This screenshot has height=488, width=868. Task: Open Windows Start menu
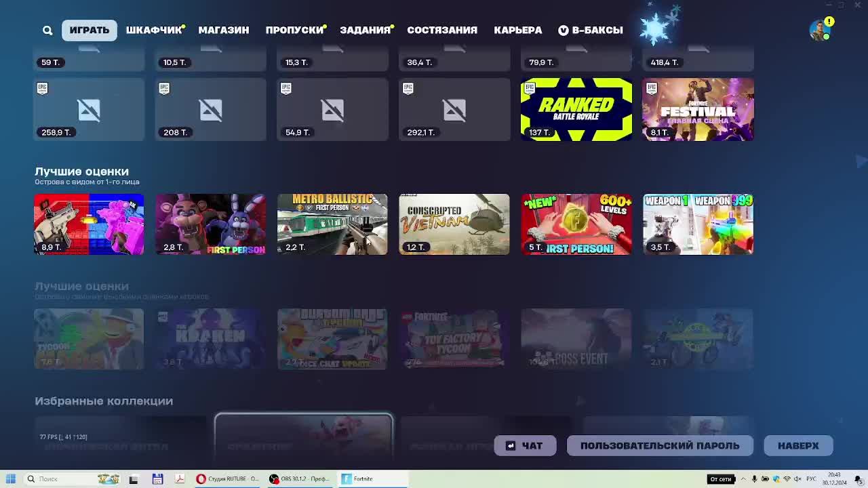click(x=11, y=479)
